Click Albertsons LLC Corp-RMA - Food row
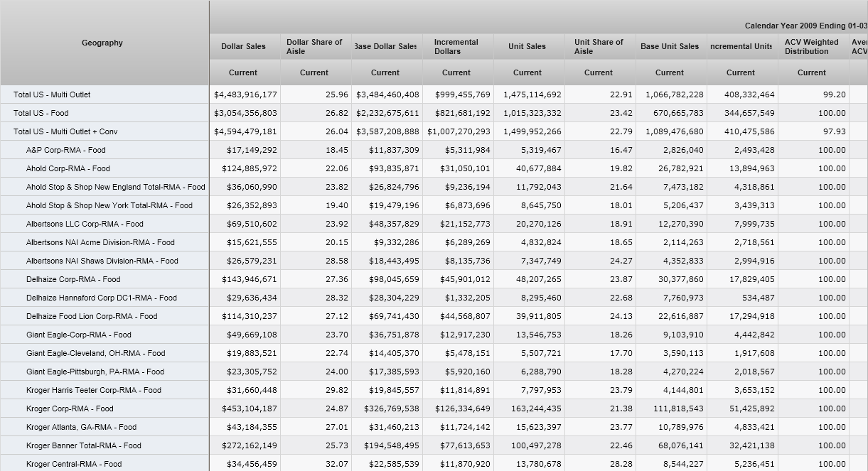 [85, 224]
